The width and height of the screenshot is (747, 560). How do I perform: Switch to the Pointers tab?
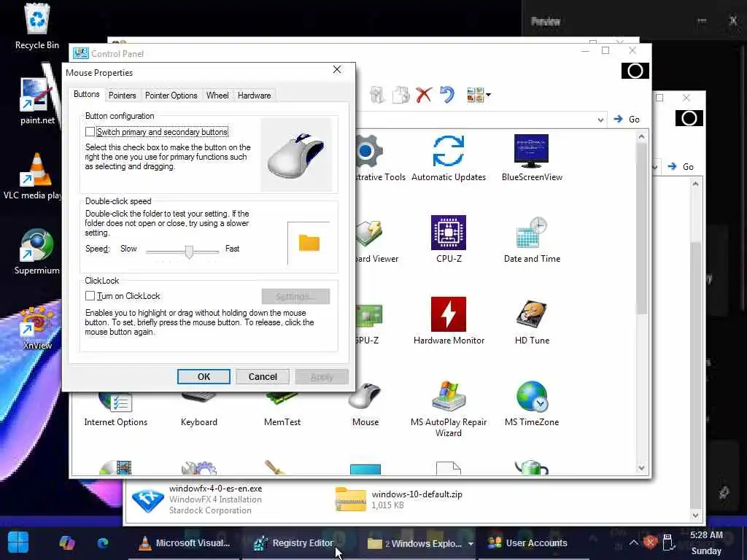point(122,96)
